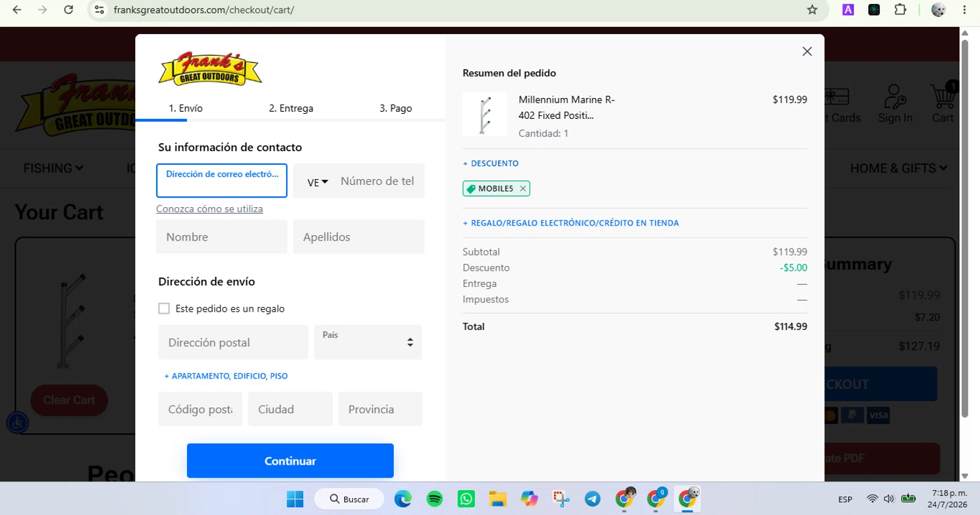Close the checkout dialog with the X
The image size is (980, 515).
(807, 52)
